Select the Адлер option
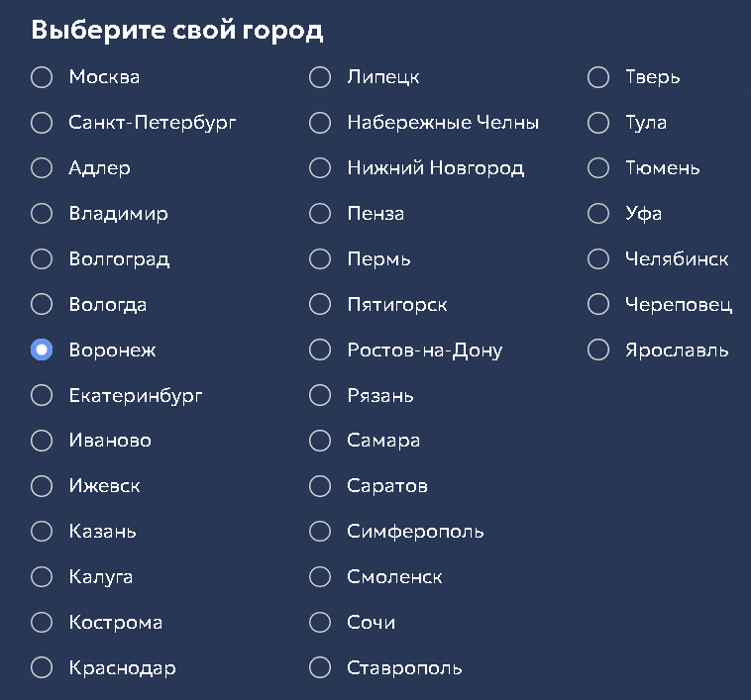 [x=42, y=168]
